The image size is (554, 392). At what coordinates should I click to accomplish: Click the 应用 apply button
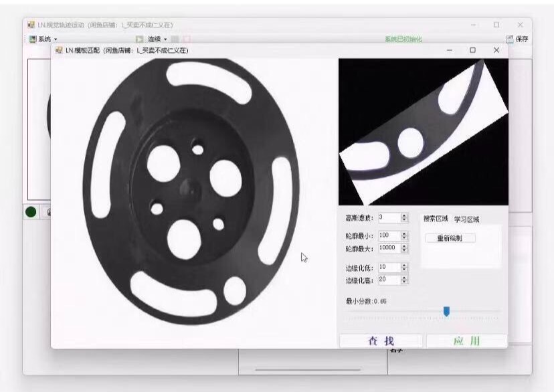pyautogui.click(x=466, y=341)
